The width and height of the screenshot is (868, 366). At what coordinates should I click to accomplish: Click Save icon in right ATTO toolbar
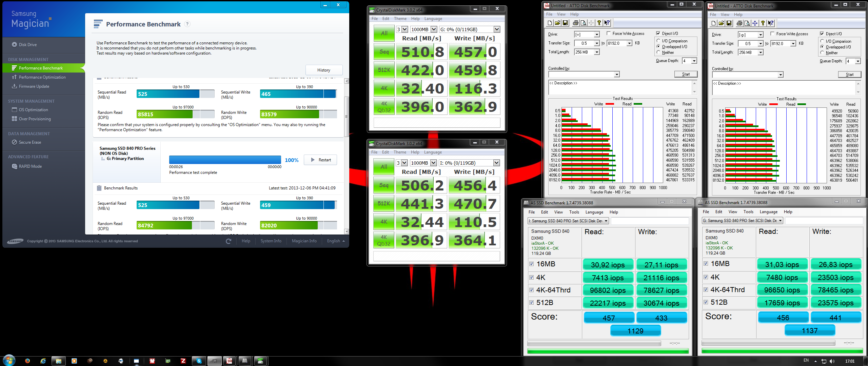(729, 23)
